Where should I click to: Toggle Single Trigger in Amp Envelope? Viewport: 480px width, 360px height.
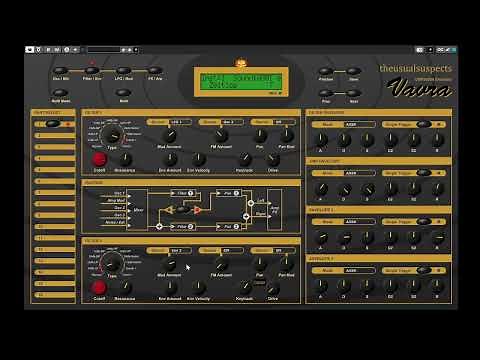(424, 173)
